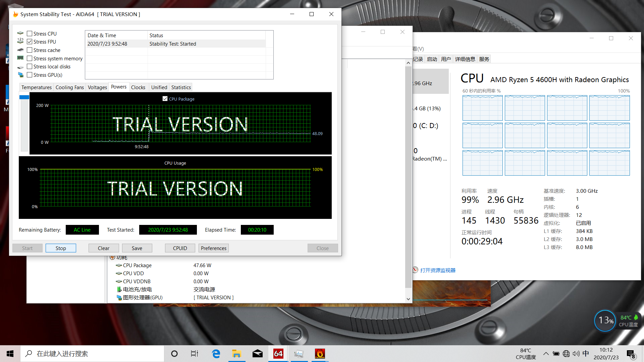
Task: Switch to the Unified tab
Action: point(159,87)
